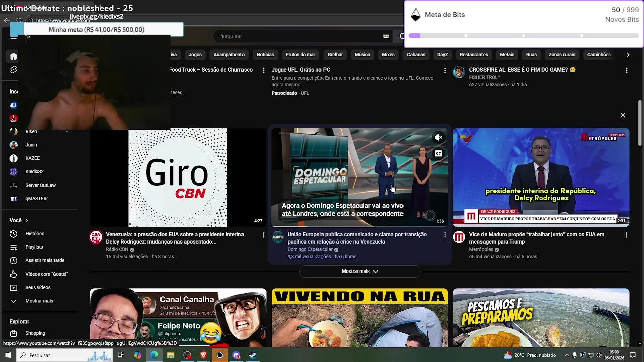Select the DayZ chip
Image resolution: width=644 pixels, height=362 pixels.
pos(442,55)
